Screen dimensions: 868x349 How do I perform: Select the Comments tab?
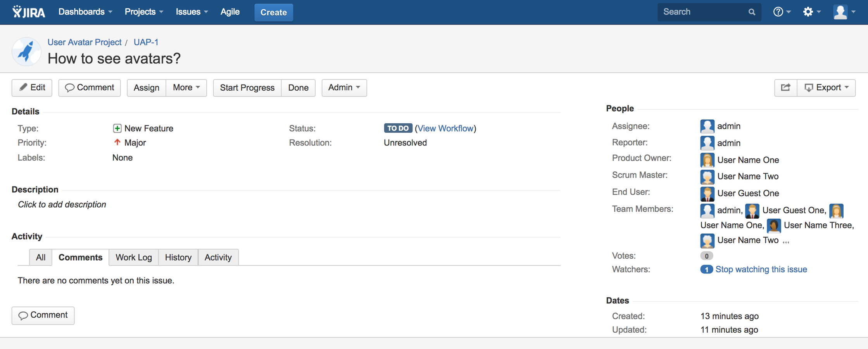(80, 257)
